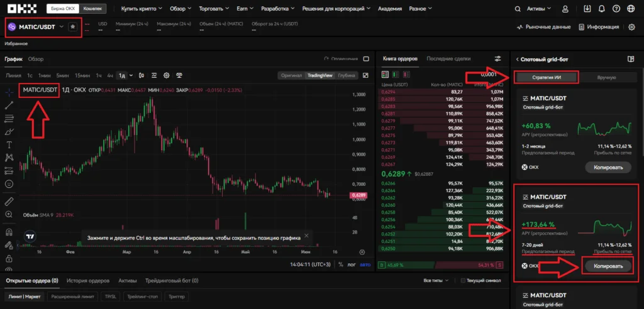
Task: Open page settings gear near Информация
Action: (x=631, y=27)
